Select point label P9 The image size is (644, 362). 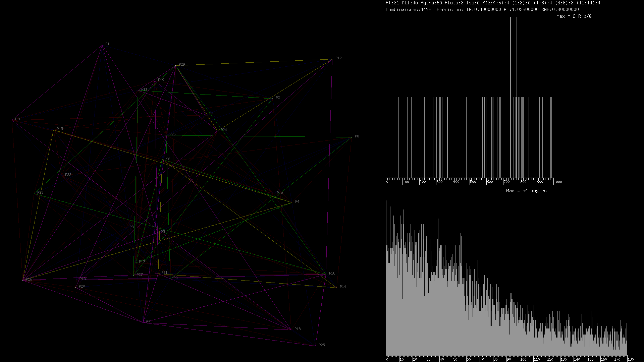click(167, 159)
